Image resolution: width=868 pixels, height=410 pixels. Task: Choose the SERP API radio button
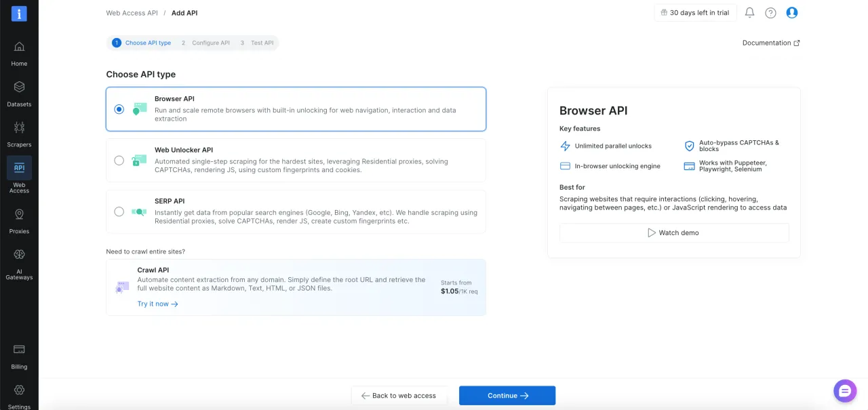pyautogui.click(x=119, y=211)
